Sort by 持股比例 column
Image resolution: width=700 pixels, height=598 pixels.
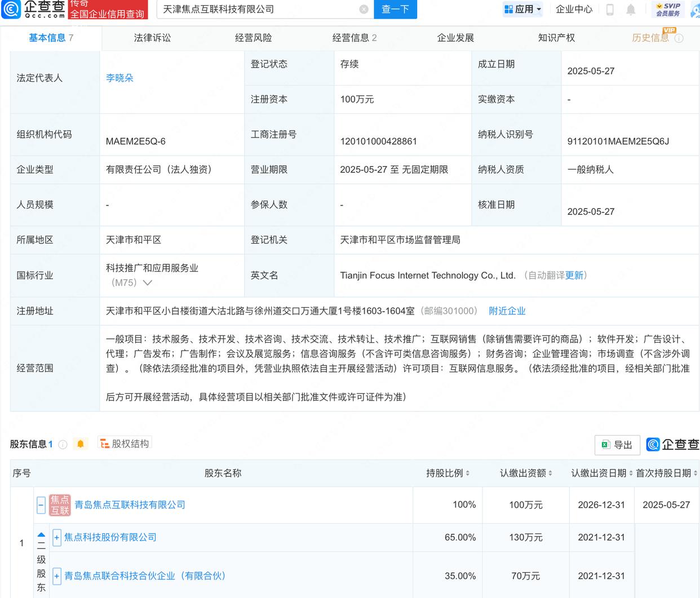pos(448,473)
